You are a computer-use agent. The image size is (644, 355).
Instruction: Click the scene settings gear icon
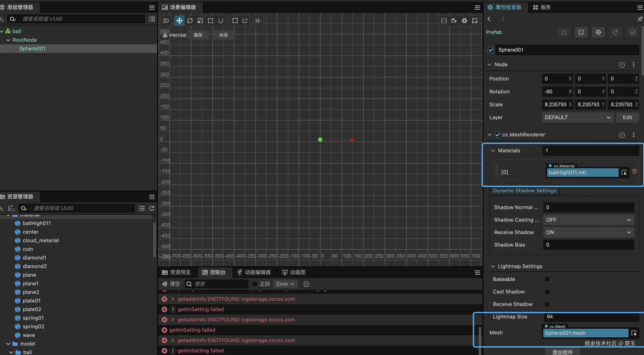tap(464, 20)
